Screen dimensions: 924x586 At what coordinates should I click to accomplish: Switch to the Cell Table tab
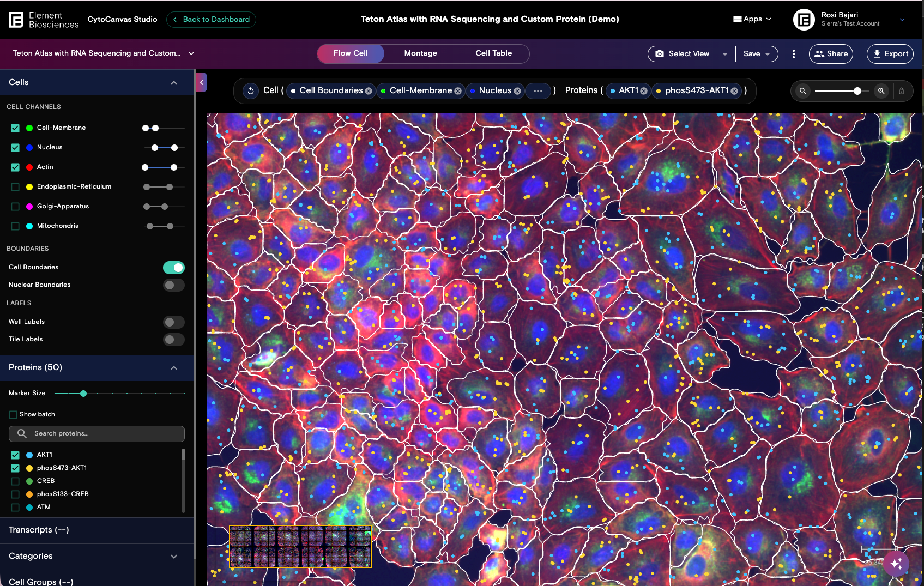(x=493, y=53)
